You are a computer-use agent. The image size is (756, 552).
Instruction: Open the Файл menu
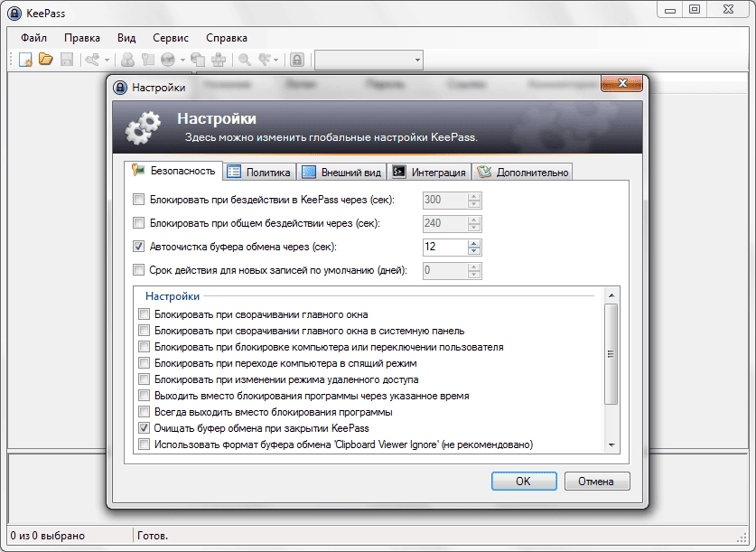[x=33, y=38]
